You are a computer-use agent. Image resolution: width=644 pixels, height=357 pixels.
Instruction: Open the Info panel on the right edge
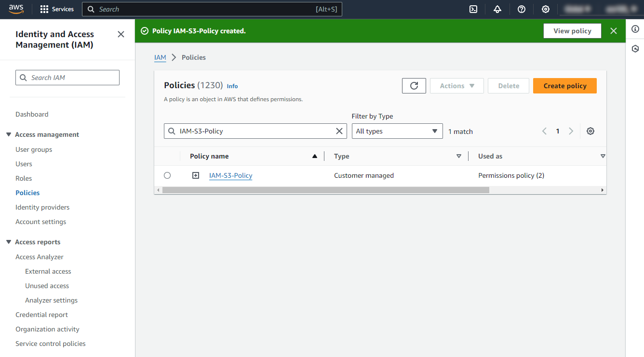point(635,29)
